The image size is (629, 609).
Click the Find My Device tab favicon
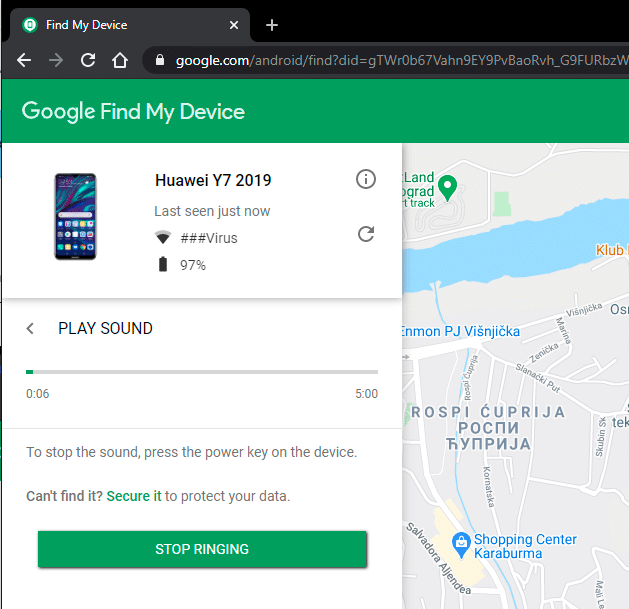point(30,25)
